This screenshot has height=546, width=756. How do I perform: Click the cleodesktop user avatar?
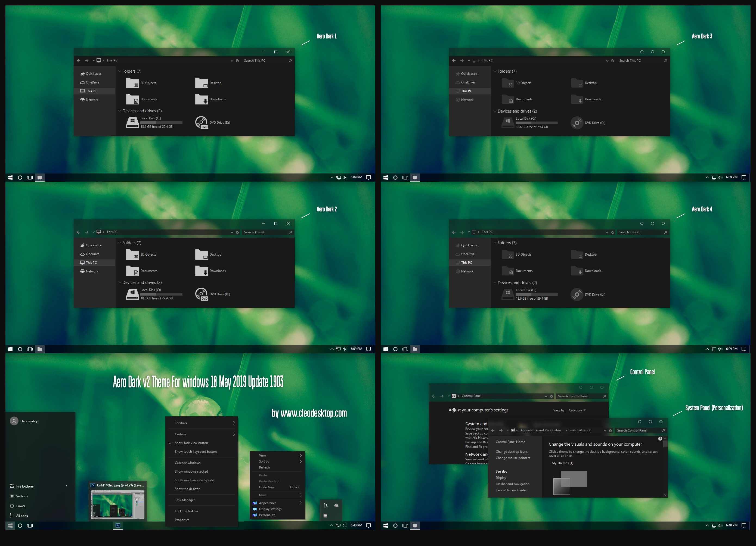(14, 421)
